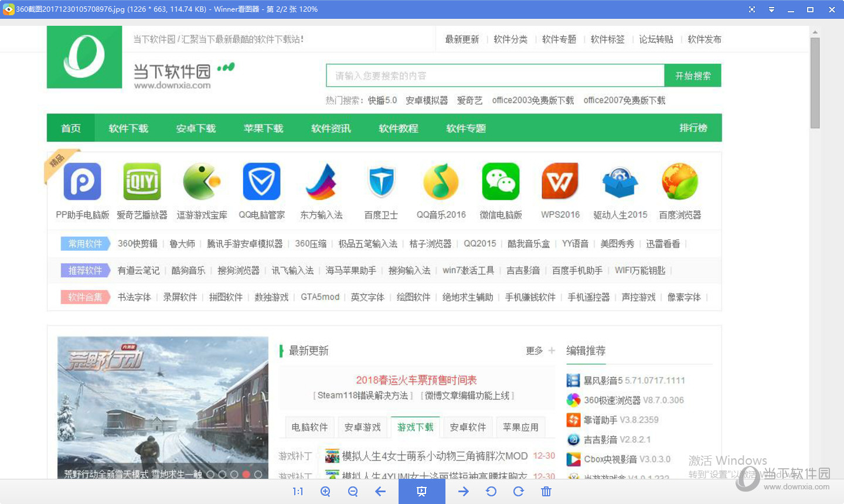844x504 pixels.
Task: Click the vertical scrollbar thumb
Action: pyautogui.click(x=815, y=82)
